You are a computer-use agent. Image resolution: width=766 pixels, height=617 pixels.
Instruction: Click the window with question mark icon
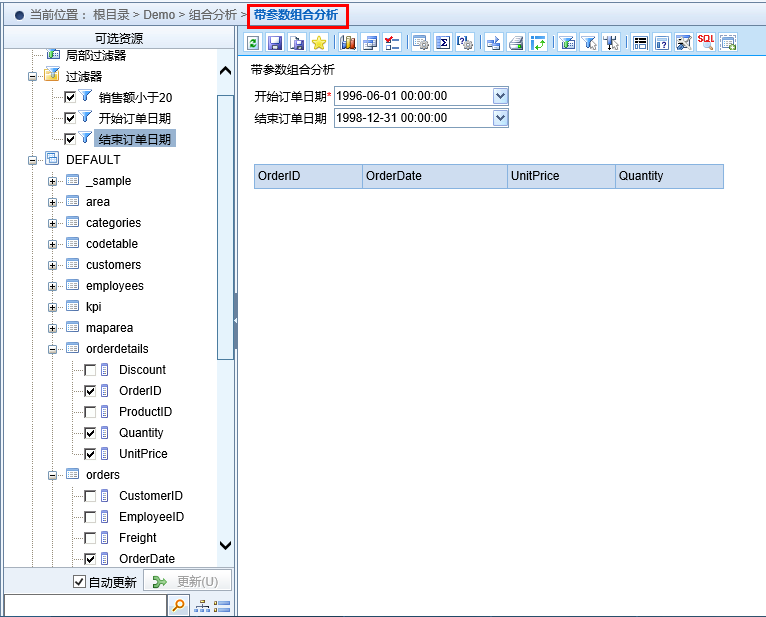[662, 43]
